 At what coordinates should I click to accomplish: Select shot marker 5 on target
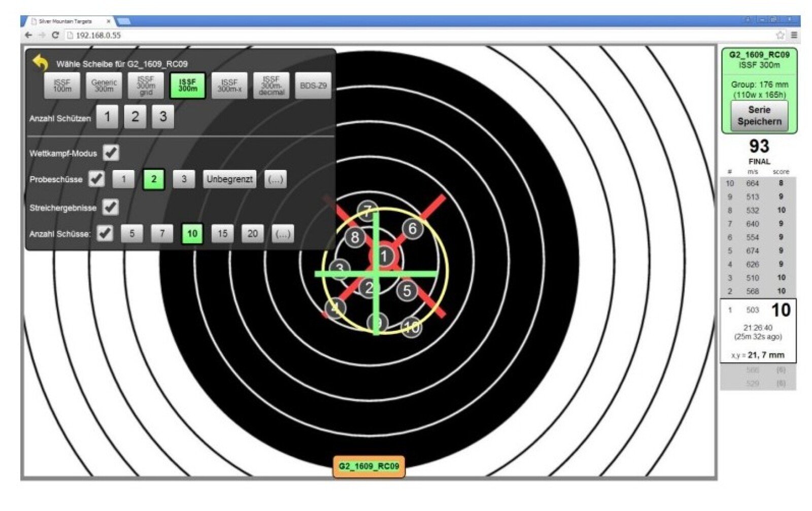click(407, 291)
